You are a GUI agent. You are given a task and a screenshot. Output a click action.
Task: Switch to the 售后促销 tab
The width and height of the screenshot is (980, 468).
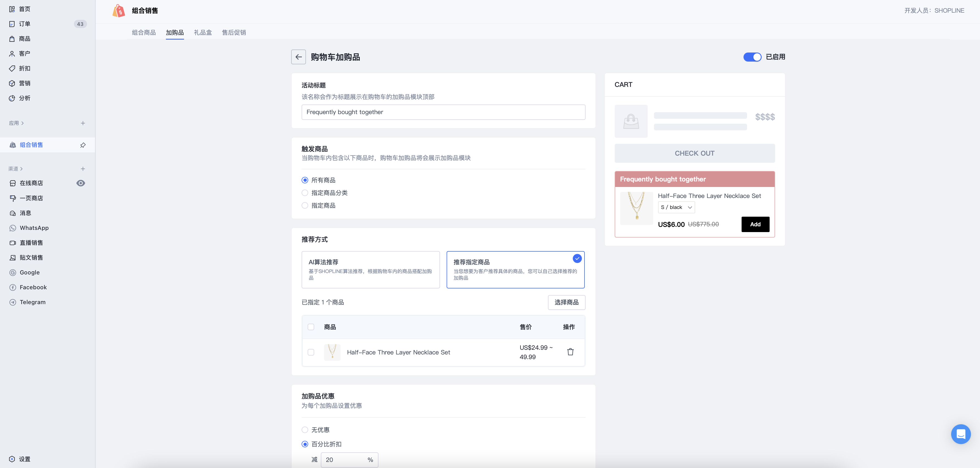click(x=233, y=32)
